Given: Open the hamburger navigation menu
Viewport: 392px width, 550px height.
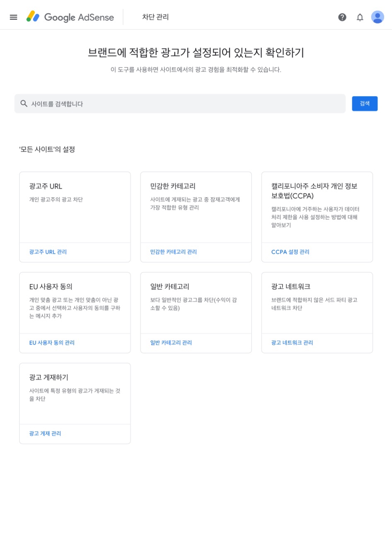Looking at the screenshot, I should [x=14, y=17].
